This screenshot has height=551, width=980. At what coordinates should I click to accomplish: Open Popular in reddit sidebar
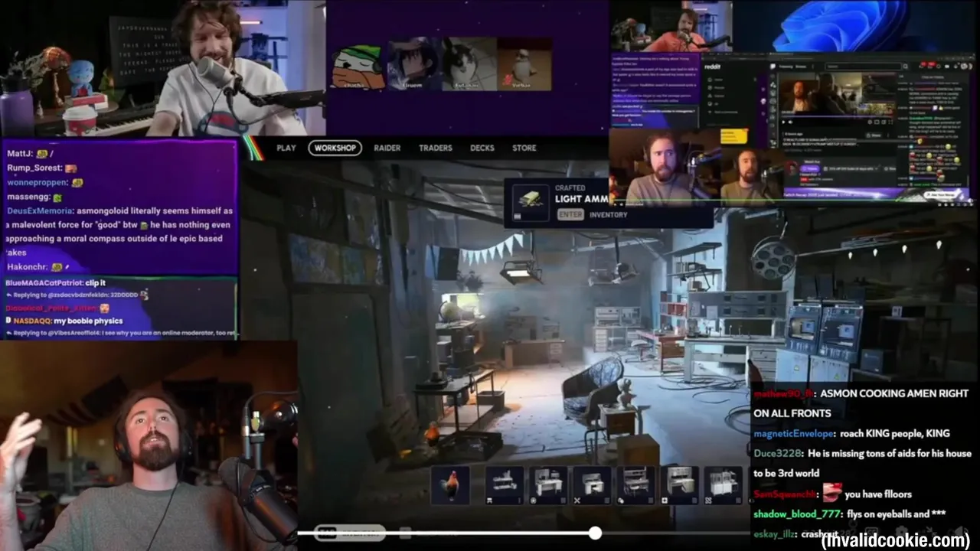(716, 87)
